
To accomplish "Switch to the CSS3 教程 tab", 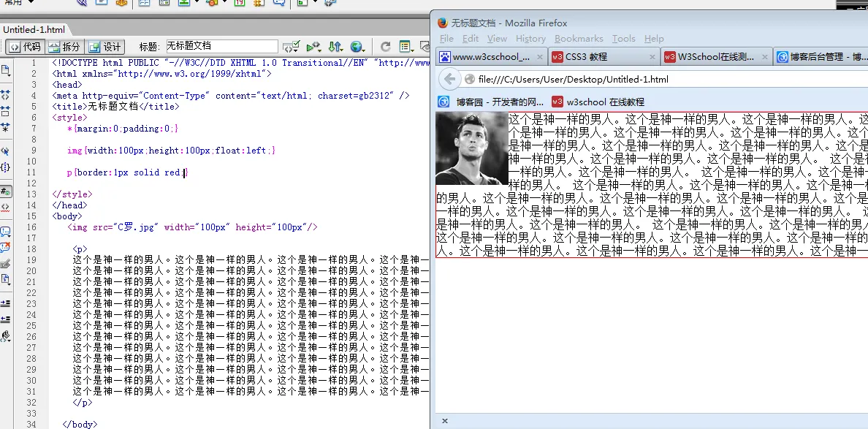I will click(604, 56).
